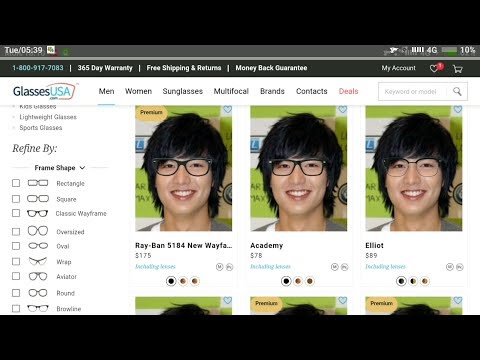The width and height of the screenshot is (480, 360).
Task: Check the Square frame shape checkbox
Action: tap(16, 199)
